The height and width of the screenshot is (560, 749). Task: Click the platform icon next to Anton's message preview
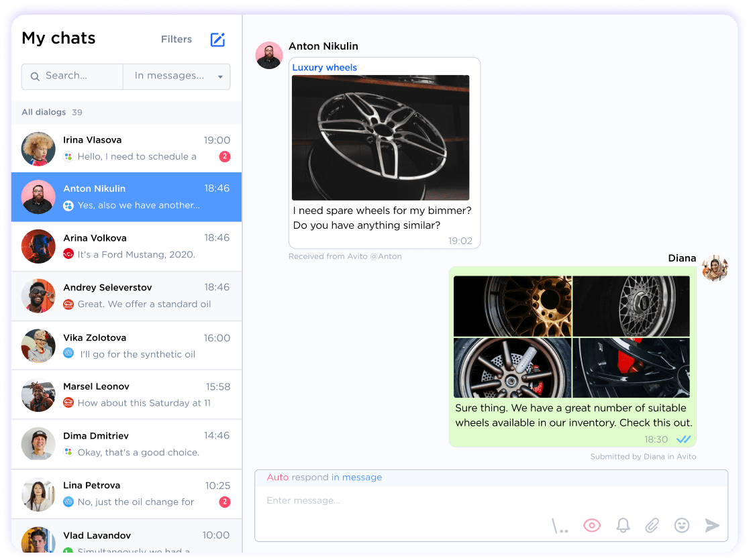(x=68, y=206)
